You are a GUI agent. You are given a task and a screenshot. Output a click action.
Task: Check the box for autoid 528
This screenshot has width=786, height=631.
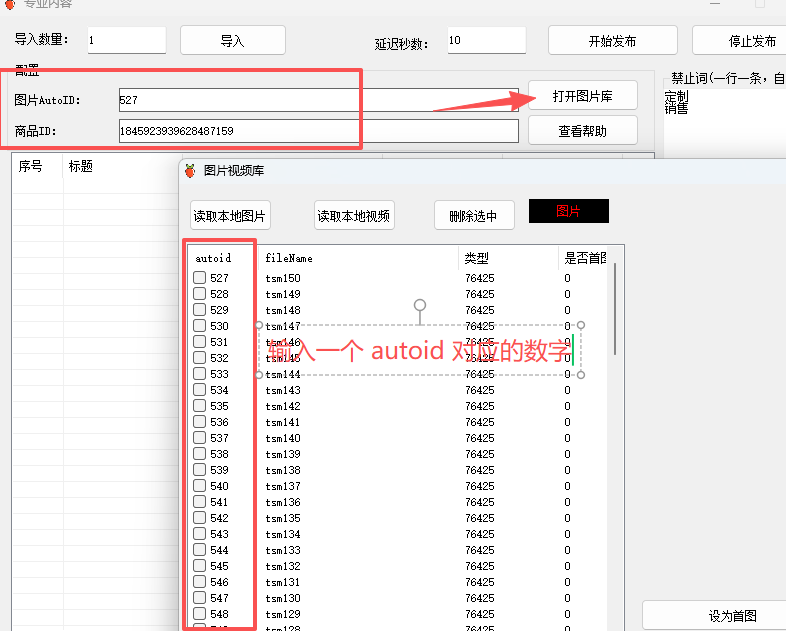click(200, 293)
